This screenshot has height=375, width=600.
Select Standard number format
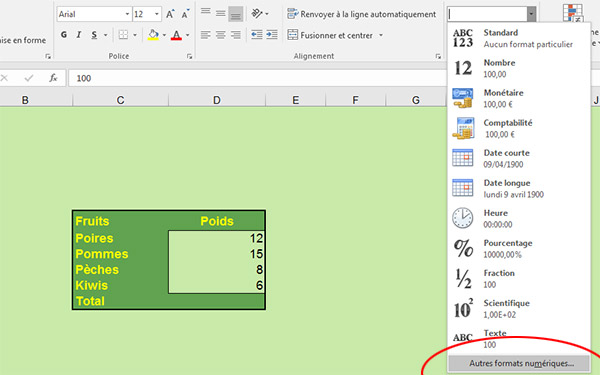(518, 38)
